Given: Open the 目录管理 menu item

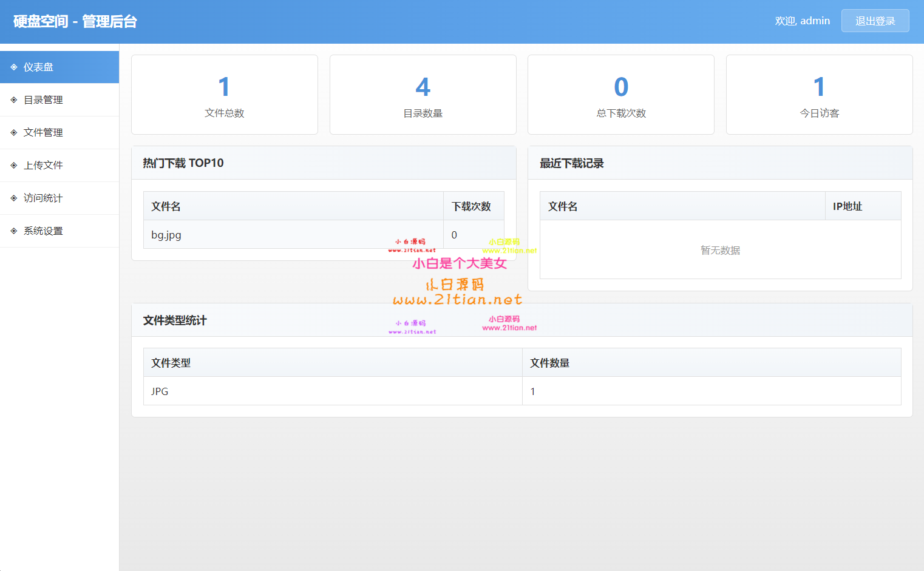Looking at the screenshot, I should [x=43, y=100].
